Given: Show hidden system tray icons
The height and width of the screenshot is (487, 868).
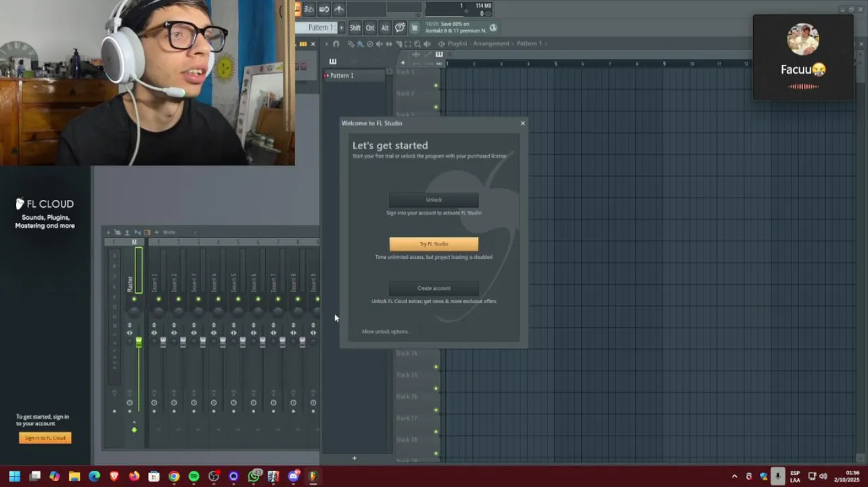Looking at the screenshot, I should [735, 476].
